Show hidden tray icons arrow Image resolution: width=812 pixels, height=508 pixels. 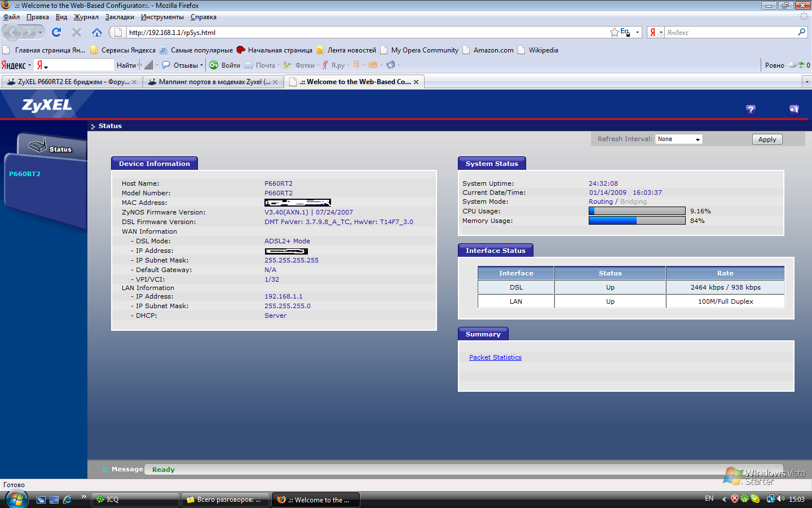(x=724, y=499)
